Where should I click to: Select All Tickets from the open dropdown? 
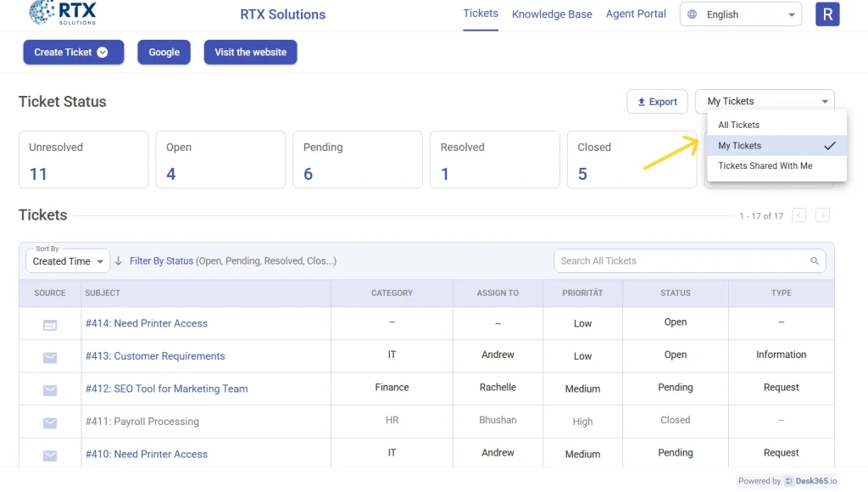(738, 125)
